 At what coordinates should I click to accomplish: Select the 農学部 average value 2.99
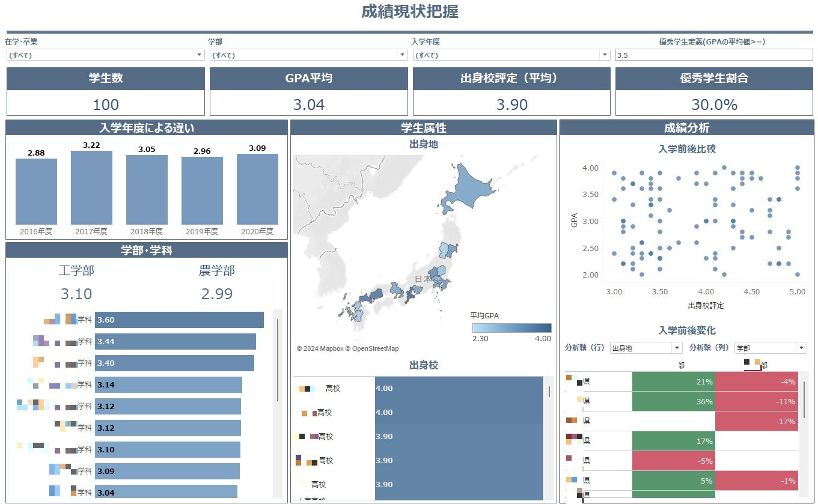point(217,294)
